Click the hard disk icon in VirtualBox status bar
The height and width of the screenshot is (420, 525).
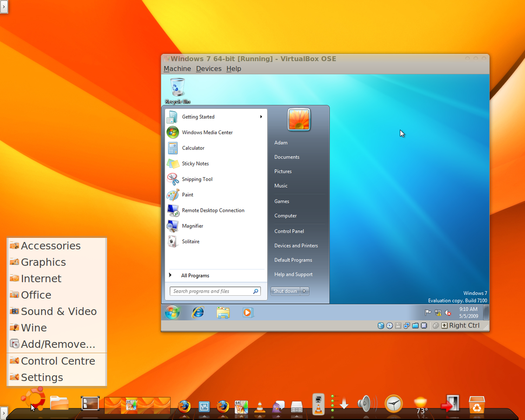pyautogui.click(x=381, y=325)
